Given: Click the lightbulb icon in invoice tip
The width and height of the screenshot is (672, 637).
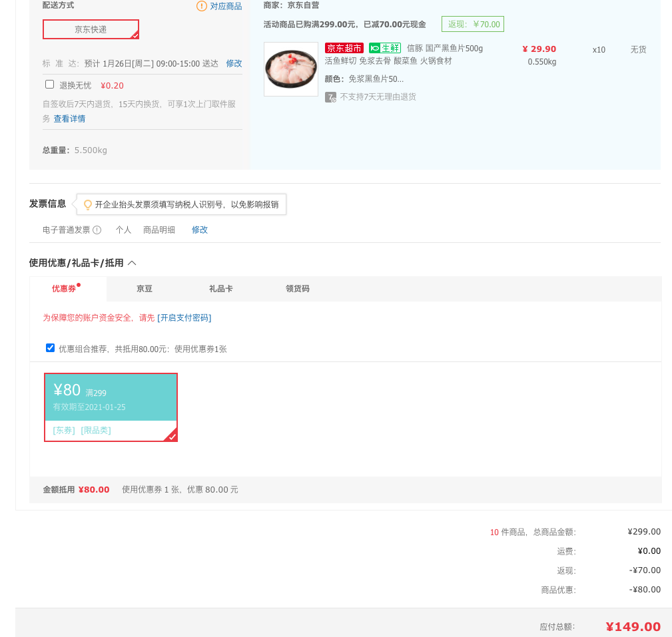Looking at the screenshot, I should pos(87,205).
